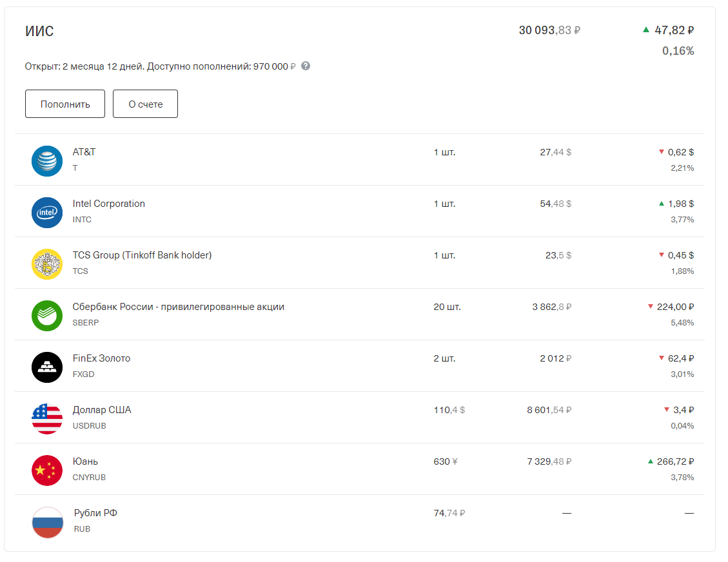Click the AT&T globe logo icon

click(47, 160)
